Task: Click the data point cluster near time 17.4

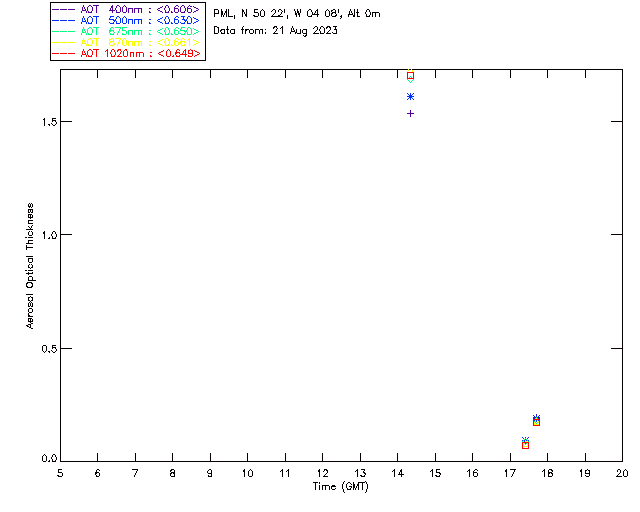Action: (x=525, y=443)
